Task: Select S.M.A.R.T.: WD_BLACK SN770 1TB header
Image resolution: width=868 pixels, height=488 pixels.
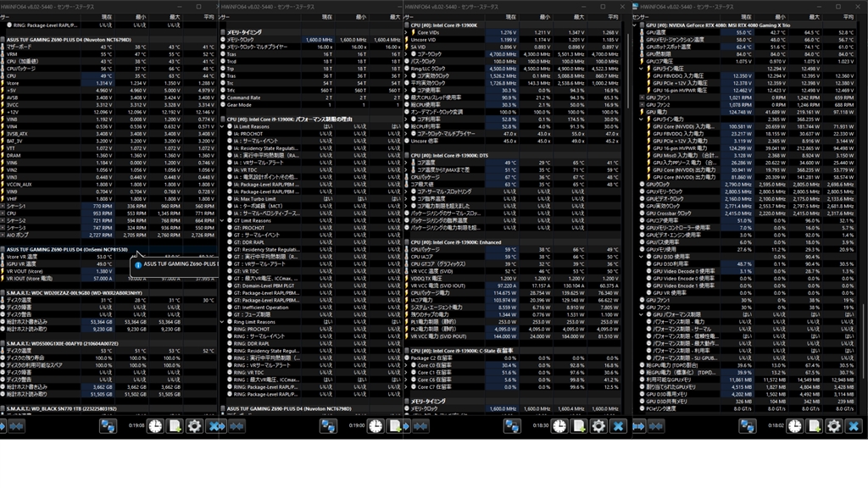Action: (108, 408)
